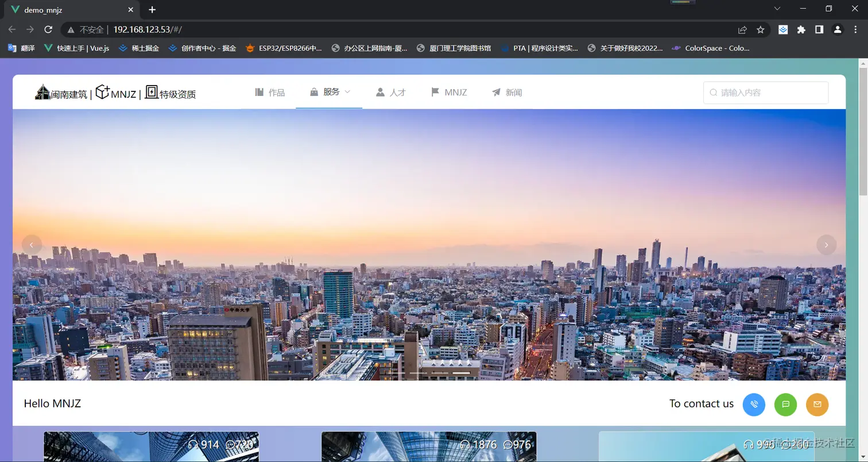The image size is (868, 462).
Task: Click the "Hello MNJZ" heading text
Action: [52, 403]
